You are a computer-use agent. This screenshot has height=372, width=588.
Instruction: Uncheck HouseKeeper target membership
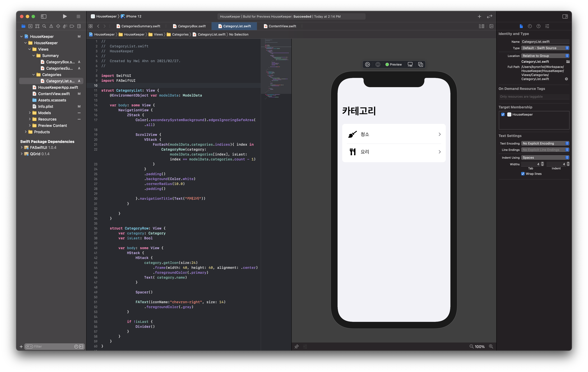point(503,114)
